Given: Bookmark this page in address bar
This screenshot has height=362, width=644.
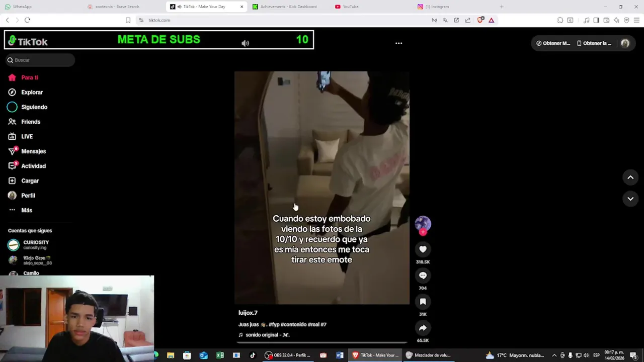Looking at the screenshot, I should pos(128,20).
